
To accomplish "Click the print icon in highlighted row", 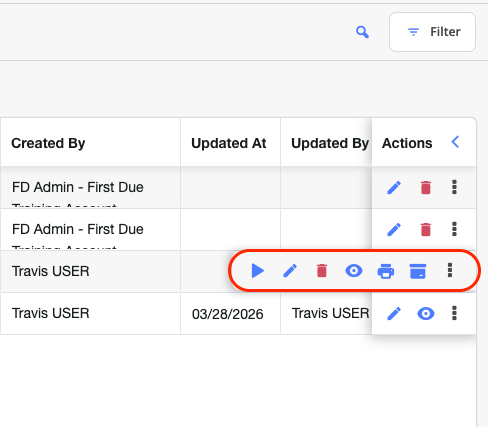I will tap(386, 271).
